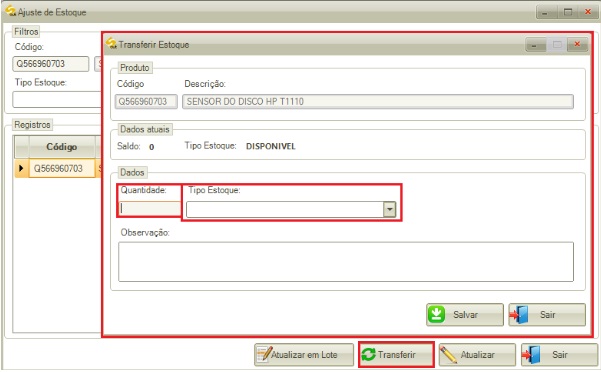
Task: Maximize the Ajuste de Estoque window
Action: (x=568, y=12)
